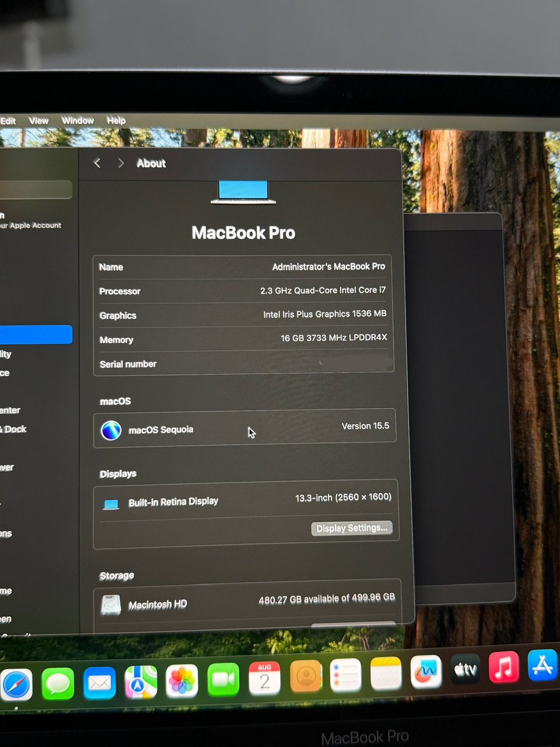Click the macOS Sequoia label
The image size is (560, 747).
[x=161, y=430]
